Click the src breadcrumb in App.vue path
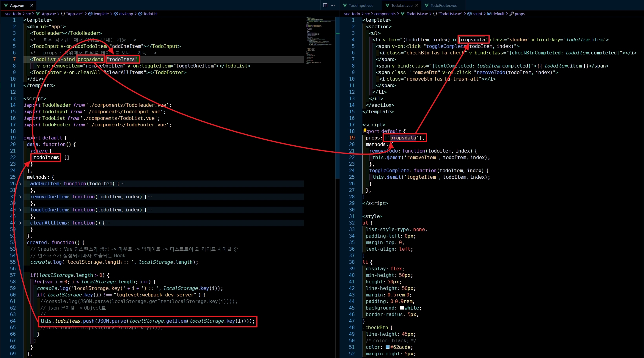 point(28,14)
